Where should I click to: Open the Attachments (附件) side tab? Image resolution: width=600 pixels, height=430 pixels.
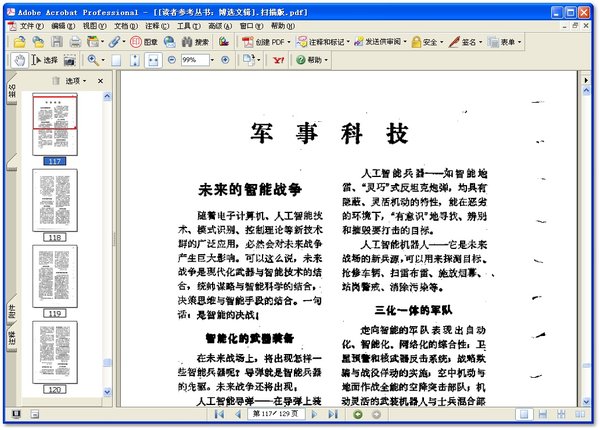pyautogui.click(x=12, y=311)
